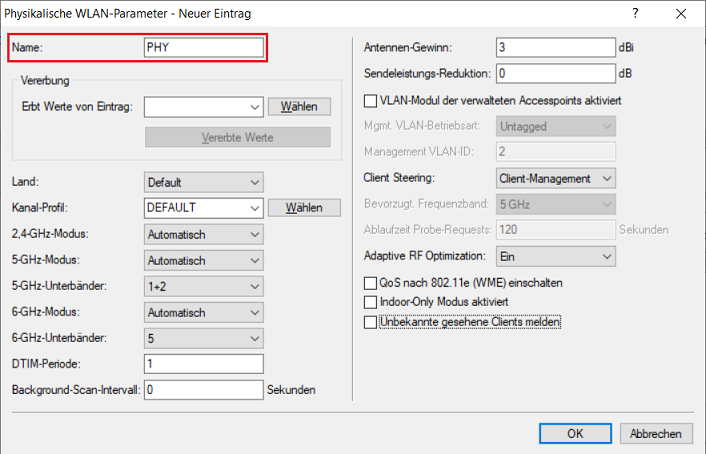Click the DTIM-Periode input field

[x=203, y=363]
